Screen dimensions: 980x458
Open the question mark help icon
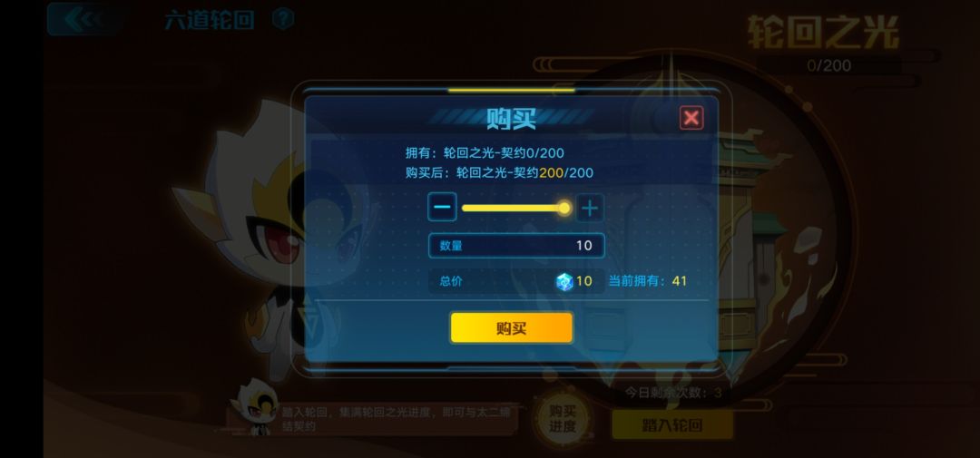coord(283,19)
